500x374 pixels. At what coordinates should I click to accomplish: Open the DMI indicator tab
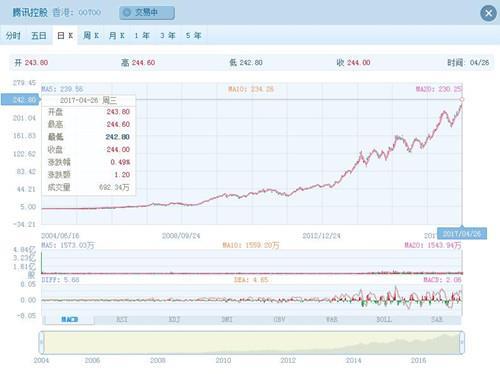227,319
